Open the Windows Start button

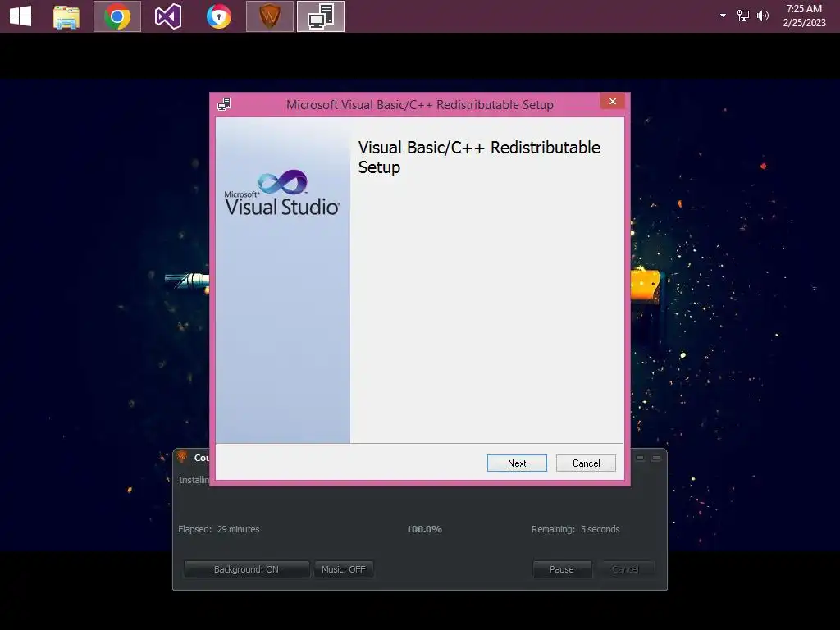(21, 16)
